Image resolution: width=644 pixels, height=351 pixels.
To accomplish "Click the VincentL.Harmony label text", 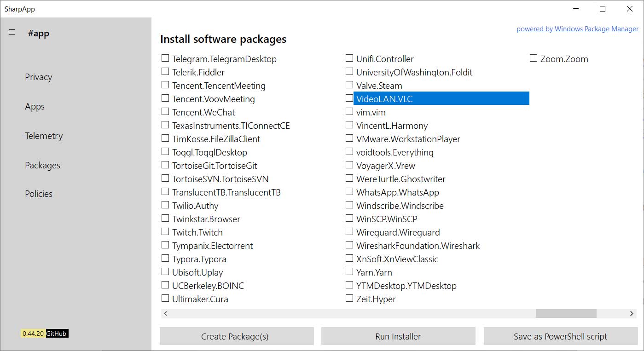I will click(x=392, y=126).
